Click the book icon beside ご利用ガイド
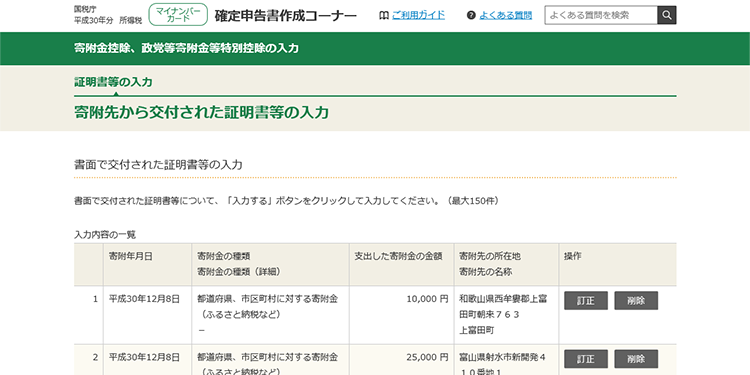Image resolution: width=750 pixels, height=375 pixels. coord(384,15)
